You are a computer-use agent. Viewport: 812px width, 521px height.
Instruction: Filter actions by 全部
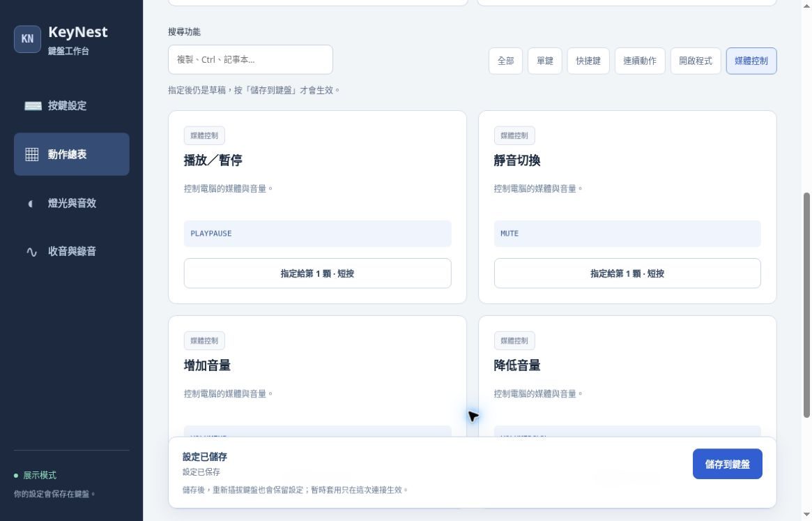tap(505, 61)
